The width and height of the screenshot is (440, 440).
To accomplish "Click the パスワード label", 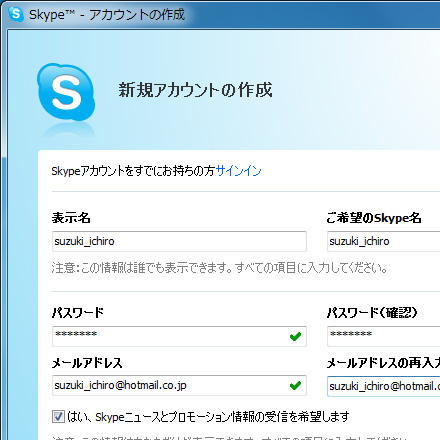I will tap(78, 313).
